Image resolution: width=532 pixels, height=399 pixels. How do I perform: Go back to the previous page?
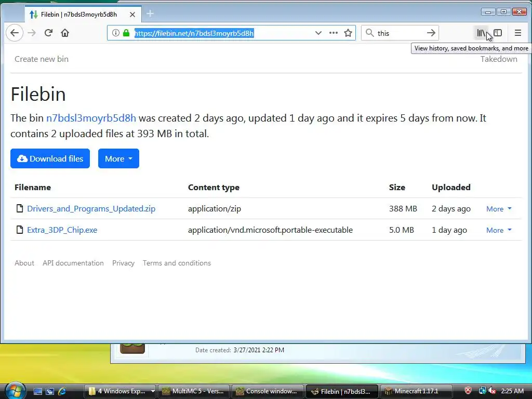tap(15, 33)
